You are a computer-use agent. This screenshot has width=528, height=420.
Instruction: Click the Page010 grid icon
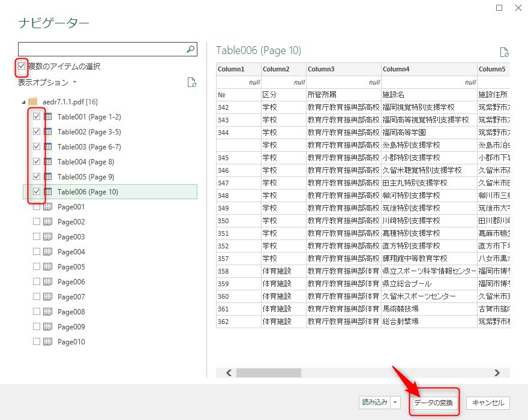coord(48,342)
